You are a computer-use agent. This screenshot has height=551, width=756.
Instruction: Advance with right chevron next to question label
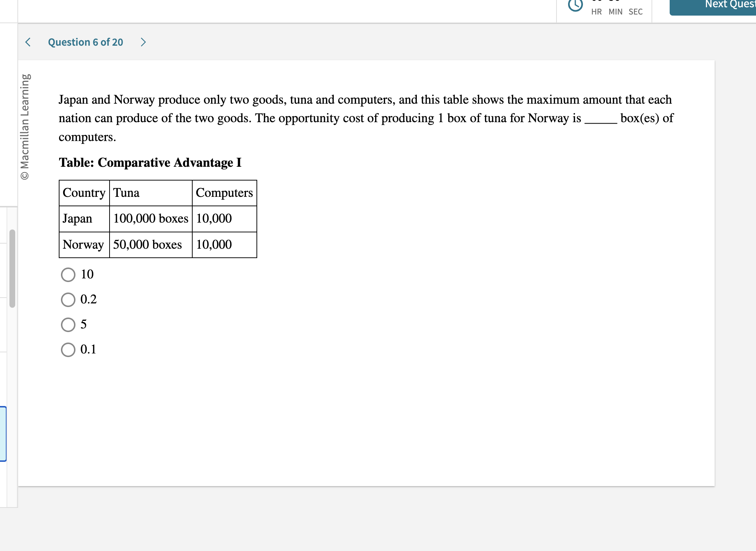tap(143, 42)
